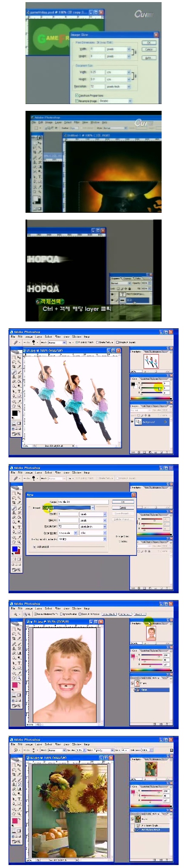Open the Filter menu above the dancers image
Image resolution: width=185 pixels, height=868 pixels.
pos(58,336)
